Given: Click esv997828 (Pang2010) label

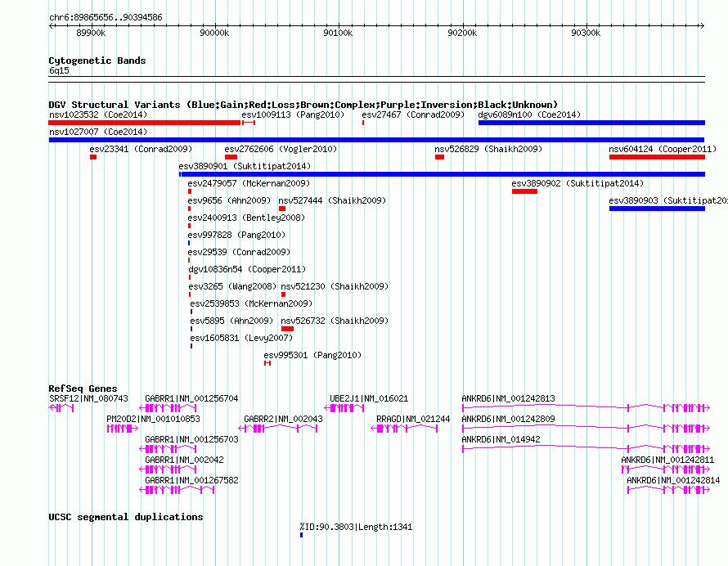Looking at the screenshot, I should click(x=236, y=235).
